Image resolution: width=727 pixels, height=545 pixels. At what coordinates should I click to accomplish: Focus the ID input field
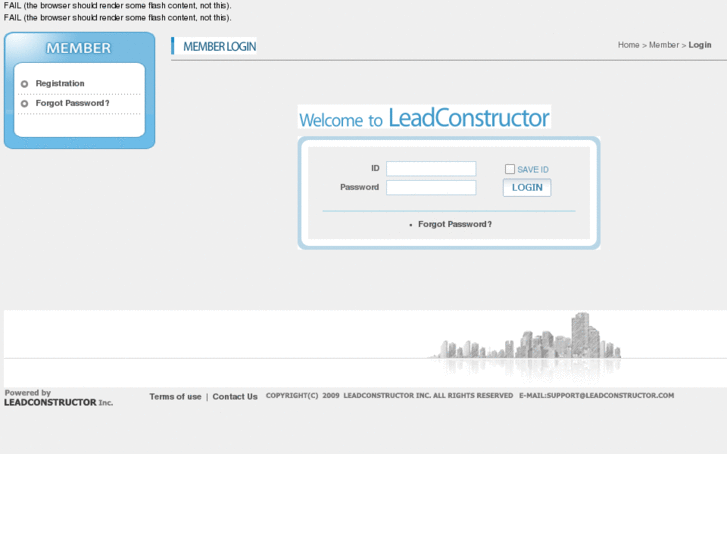431,168
